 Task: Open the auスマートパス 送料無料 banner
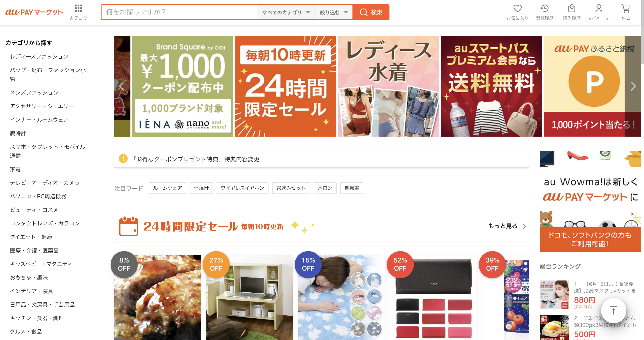(491, 86)
